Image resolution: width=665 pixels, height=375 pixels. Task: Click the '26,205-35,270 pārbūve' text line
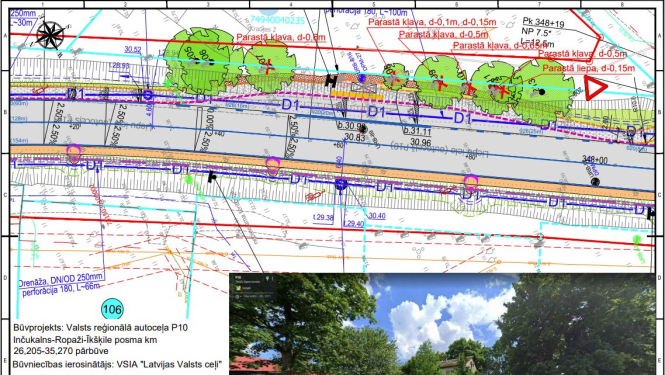(61, 351)
